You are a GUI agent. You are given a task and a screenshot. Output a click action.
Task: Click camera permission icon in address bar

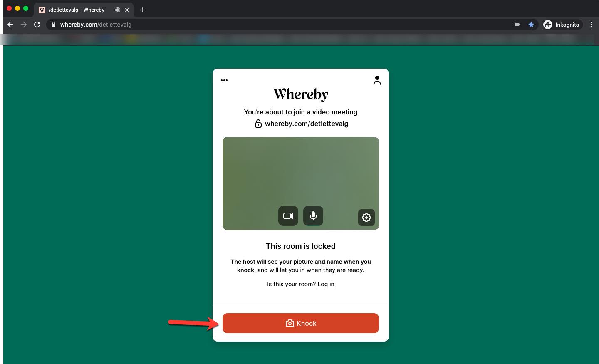[517, 25]
